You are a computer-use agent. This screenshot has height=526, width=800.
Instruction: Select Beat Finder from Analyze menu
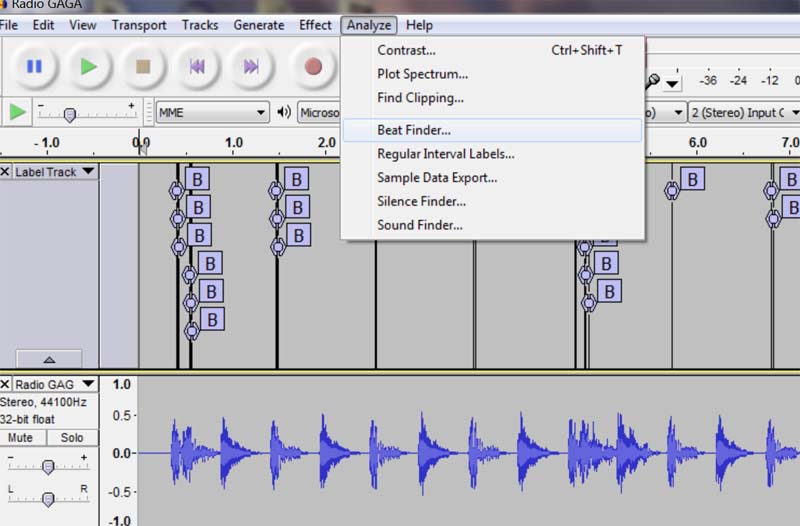pos(414,130)
